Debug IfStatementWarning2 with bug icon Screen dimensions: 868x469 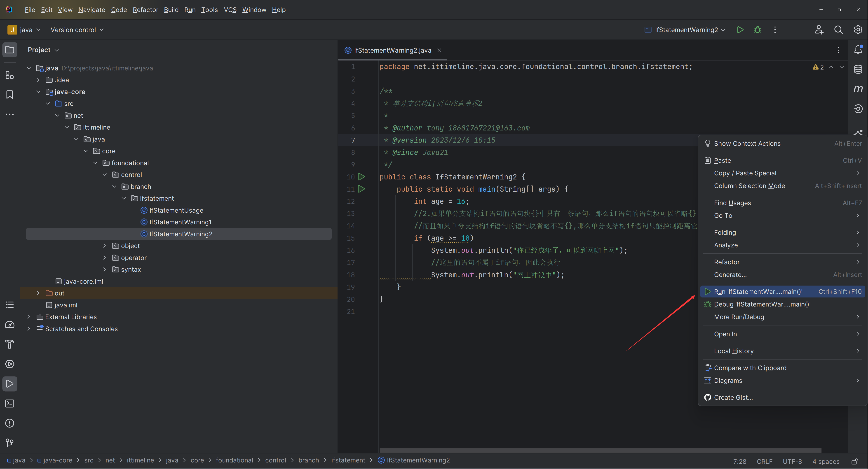coord(758,30)
